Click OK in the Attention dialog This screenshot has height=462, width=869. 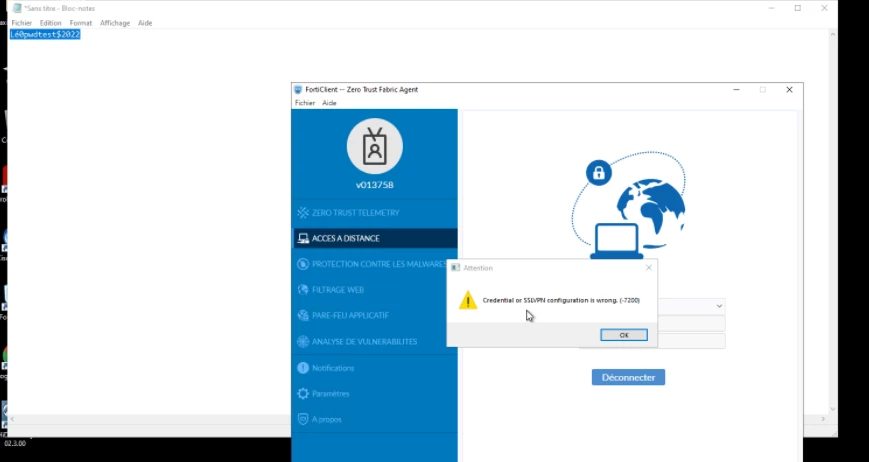623,335
